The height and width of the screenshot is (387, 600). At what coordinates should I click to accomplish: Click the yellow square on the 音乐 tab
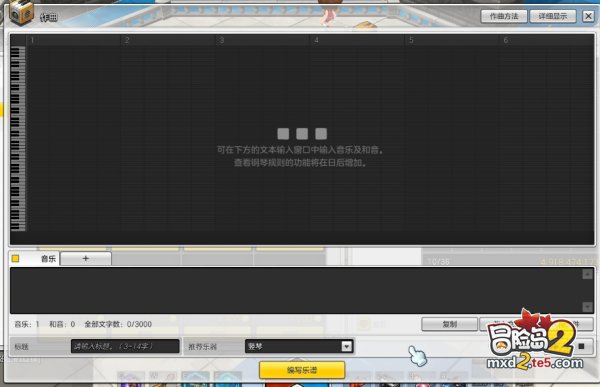(x=16, y=259)
